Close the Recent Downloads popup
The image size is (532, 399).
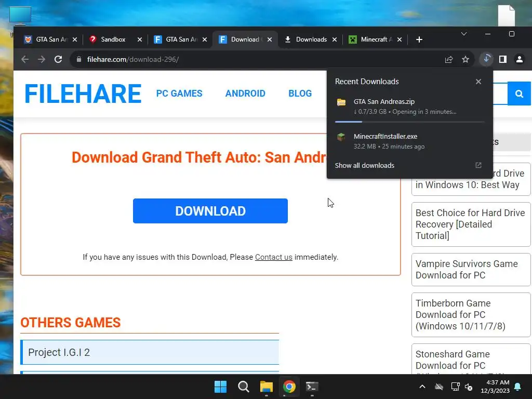point(478,82)
